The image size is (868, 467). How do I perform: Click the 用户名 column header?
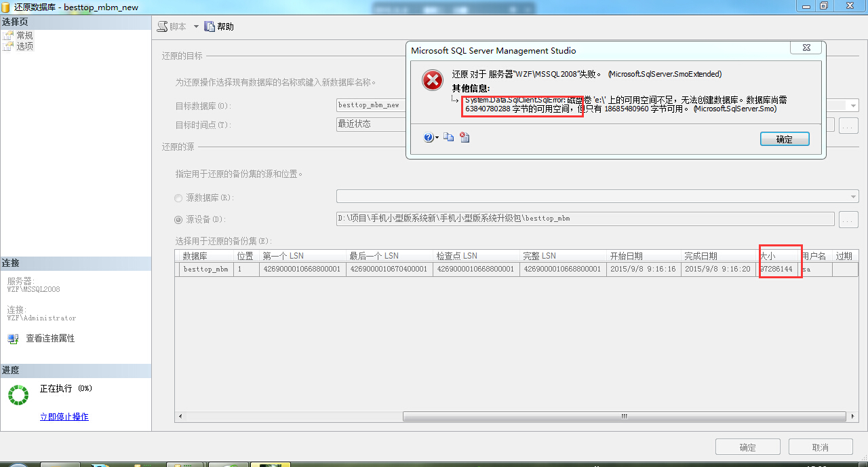(x=816, y=256)
